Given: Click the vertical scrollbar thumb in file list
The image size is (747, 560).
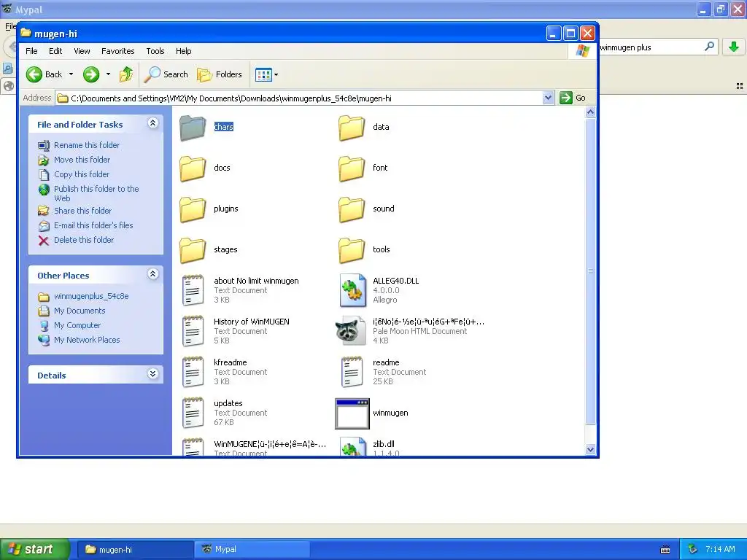Looking at the screenshot, I should pos(590,271).
